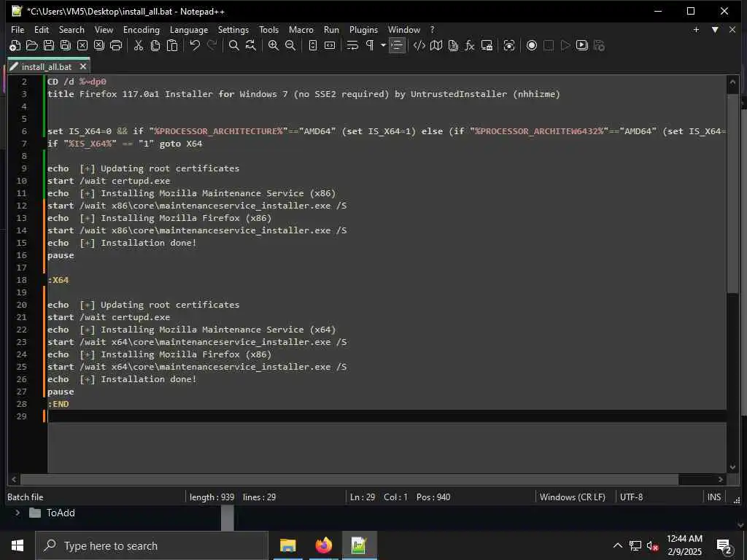
Task: Open the down-triangle document list at top right
Action: pos(715,29)
